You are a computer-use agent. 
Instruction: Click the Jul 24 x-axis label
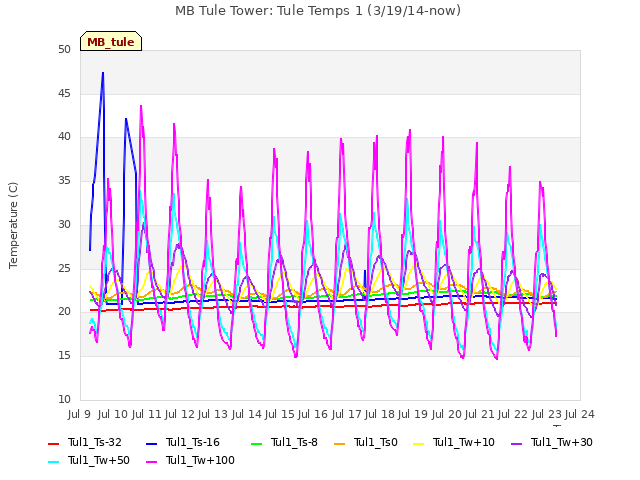[580, 414]
